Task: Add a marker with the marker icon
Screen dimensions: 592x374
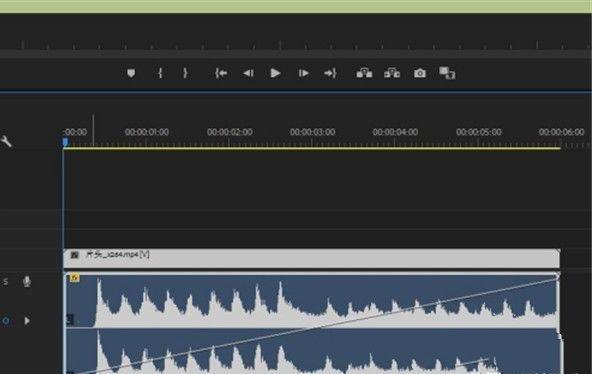Action: [x=131, y=73]
